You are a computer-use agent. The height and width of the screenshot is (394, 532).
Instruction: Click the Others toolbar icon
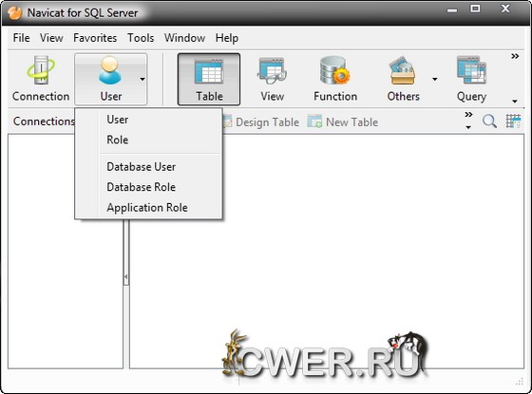tap(403, 80)
